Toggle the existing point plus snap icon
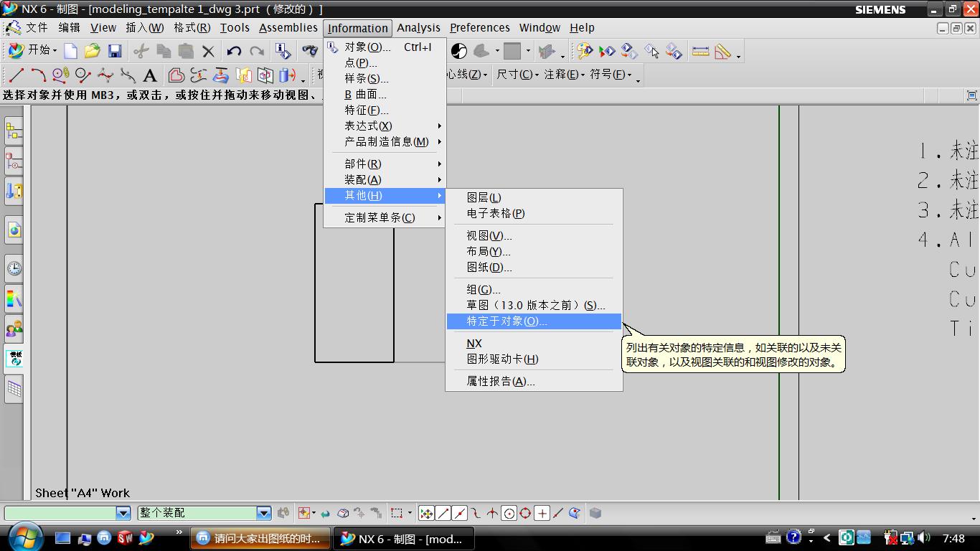 coord(542,513)
